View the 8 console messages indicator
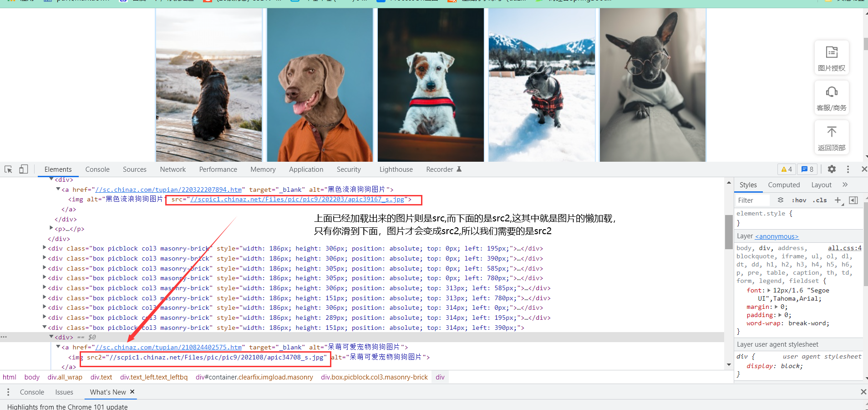This screenshot has height=410, width=868. click(807, 169)
